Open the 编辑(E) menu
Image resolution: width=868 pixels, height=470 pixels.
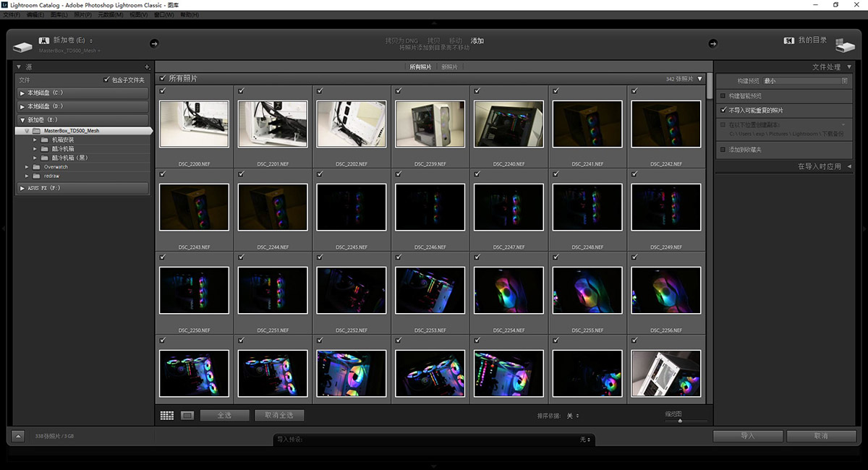tap(35, 14)
